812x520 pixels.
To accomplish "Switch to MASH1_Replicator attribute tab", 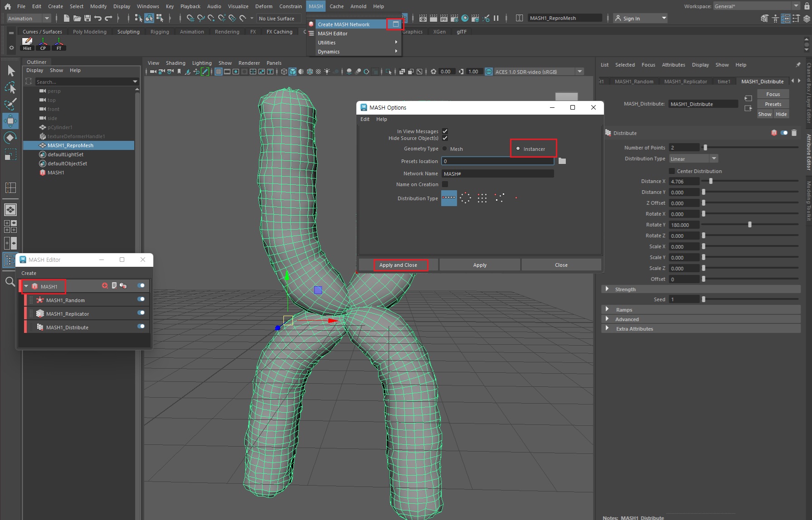I will (686, 82).
